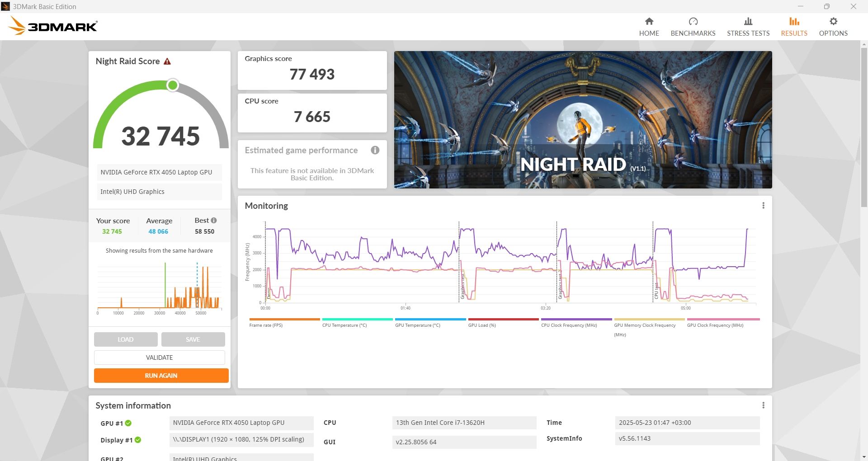Toggle the Frame rate (FPS) legend
This screenshot has width=868, height=461.
[x=285, y=323]
